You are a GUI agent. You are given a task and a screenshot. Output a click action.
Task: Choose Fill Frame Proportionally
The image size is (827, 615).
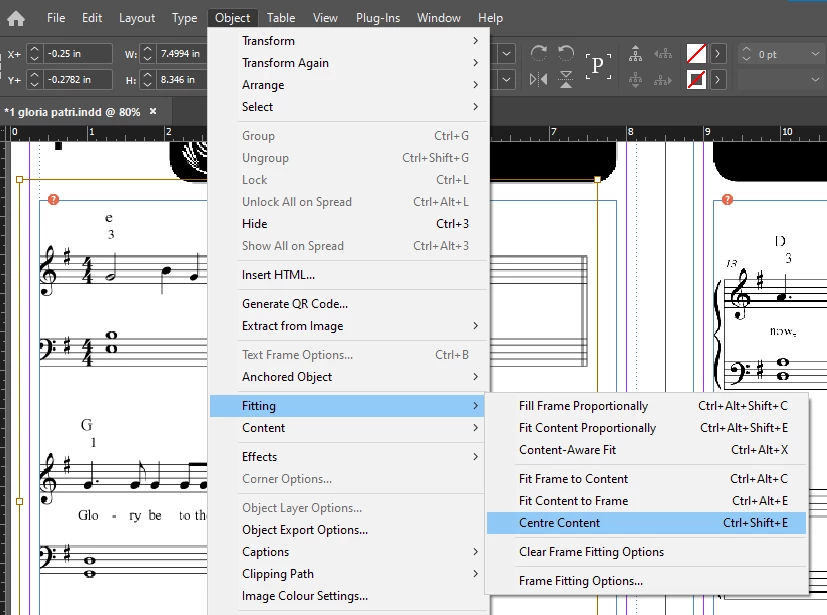point(647,406)
